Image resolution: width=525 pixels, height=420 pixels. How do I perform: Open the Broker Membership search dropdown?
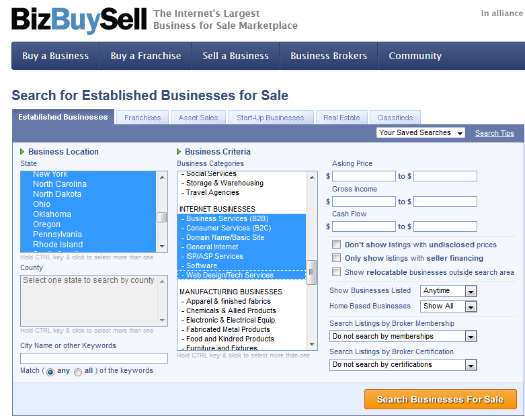(403, 336)
